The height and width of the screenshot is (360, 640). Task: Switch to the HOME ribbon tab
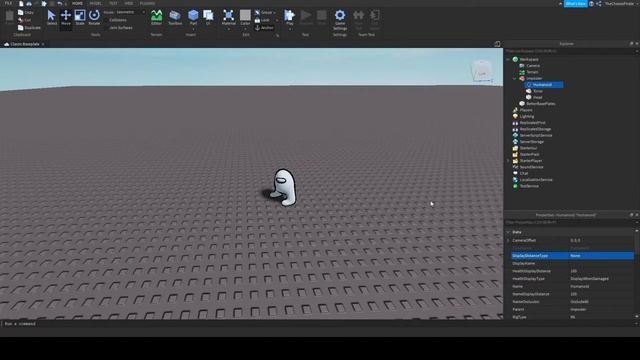[77, 3]
